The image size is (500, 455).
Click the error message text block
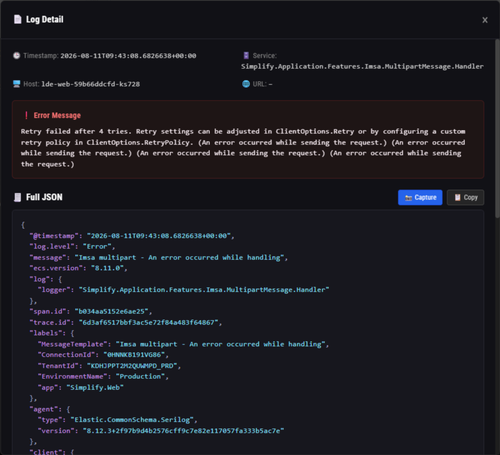click(243, 148)
